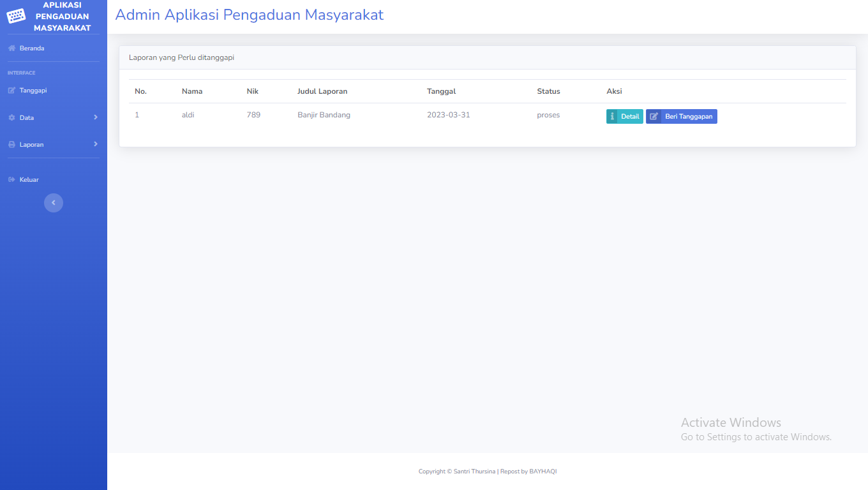Click the footer copyright text
The image size is (868, 490).
488,471
